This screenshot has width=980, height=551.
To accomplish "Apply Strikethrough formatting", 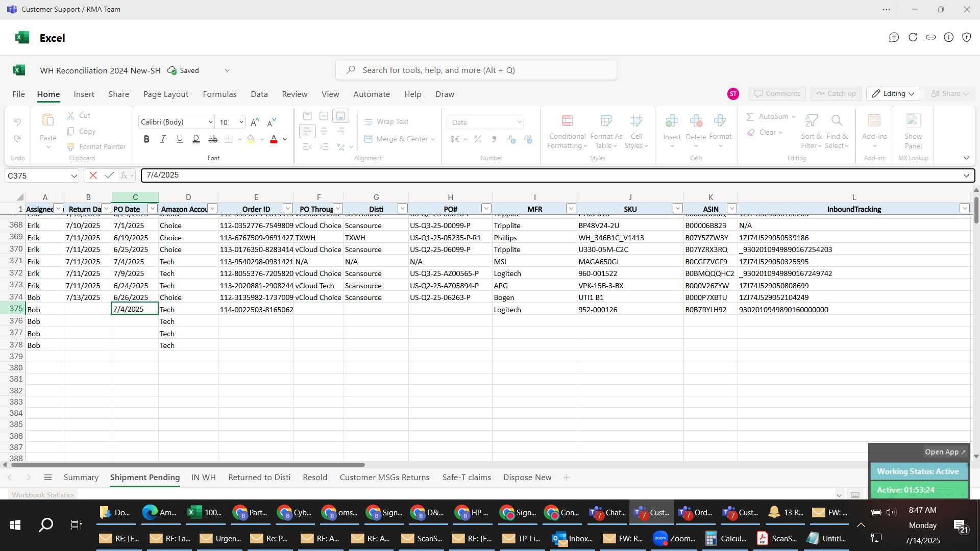I will point(213,139).
